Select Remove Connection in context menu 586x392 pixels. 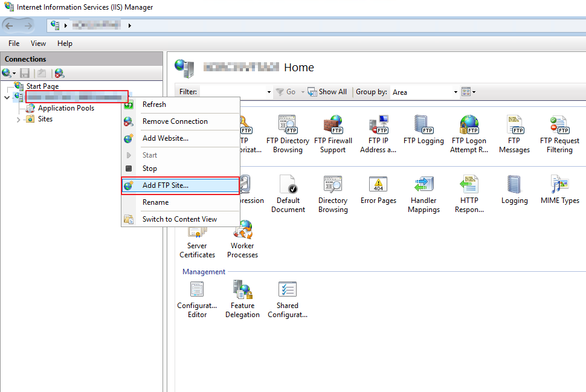(181, 121)
